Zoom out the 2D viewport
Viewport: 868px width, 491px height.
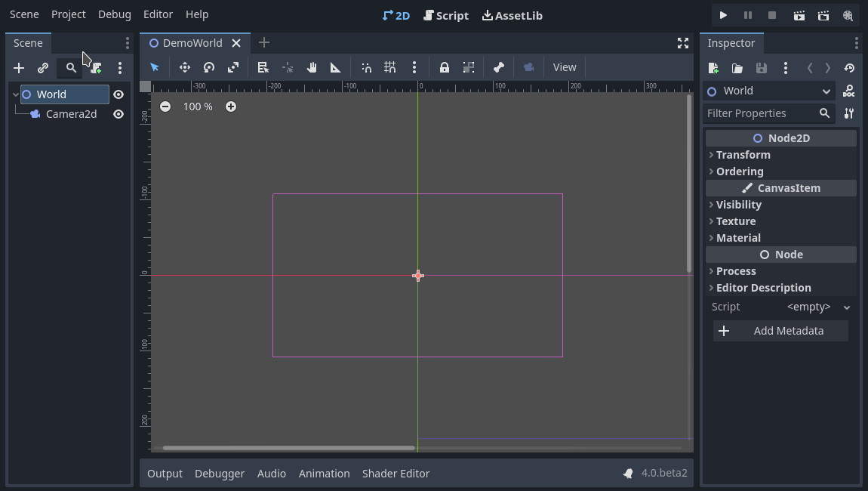pyautogui.click(x=165, y=107)
